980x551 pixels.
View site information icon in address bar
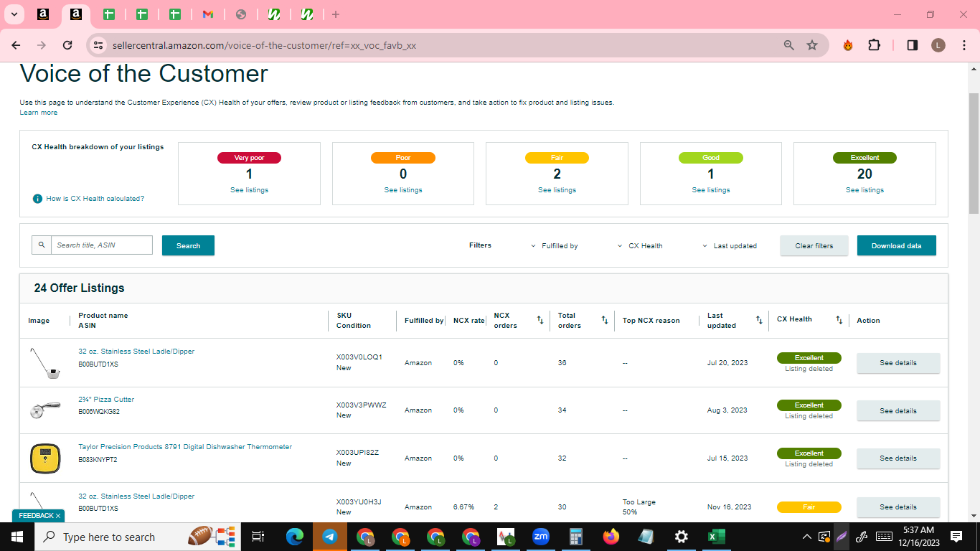point(99,45)
